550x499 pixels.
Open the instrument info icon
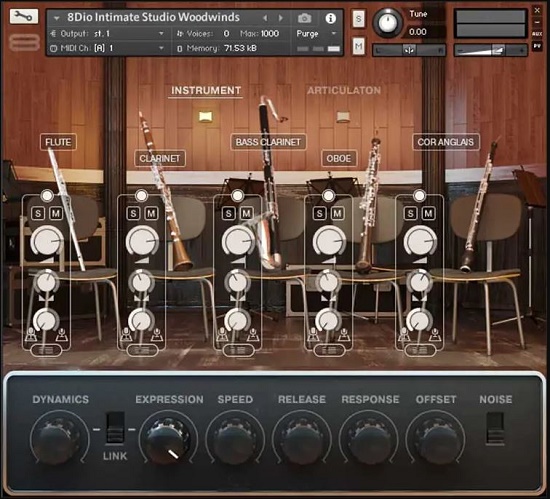pos(330,18)
